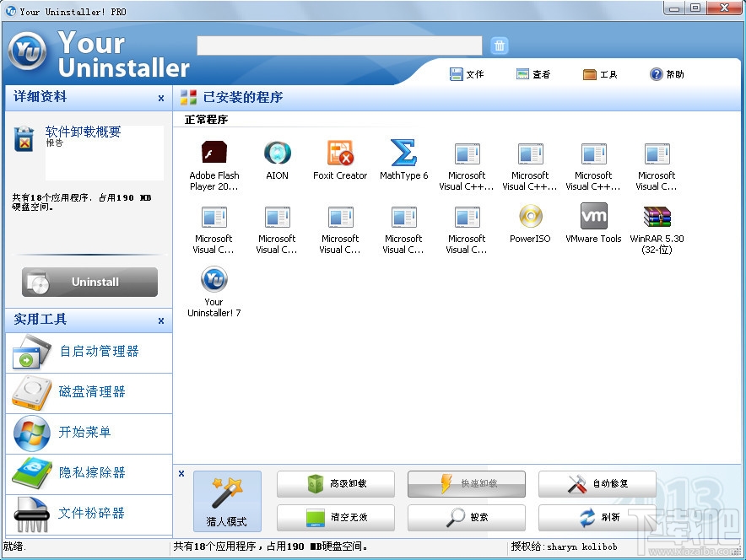Close the bottom action buttons panel
The image size is (746, 560).
click(181, 473)
